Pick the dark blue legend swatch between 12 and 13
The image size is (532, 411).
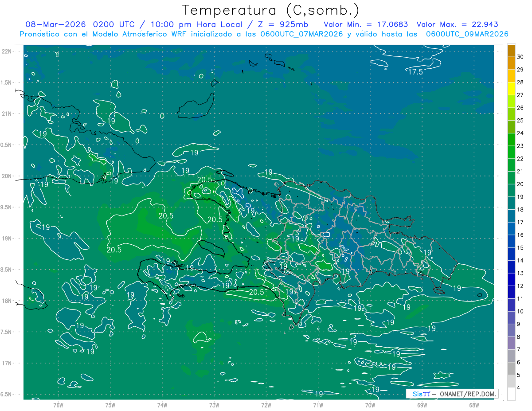512,279
